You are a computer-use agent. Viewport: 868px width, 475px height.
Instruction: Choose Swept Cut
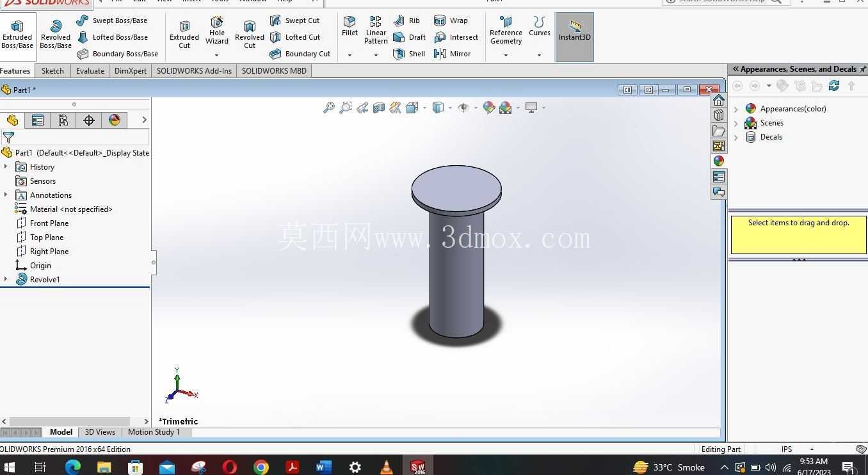point(294,20)
